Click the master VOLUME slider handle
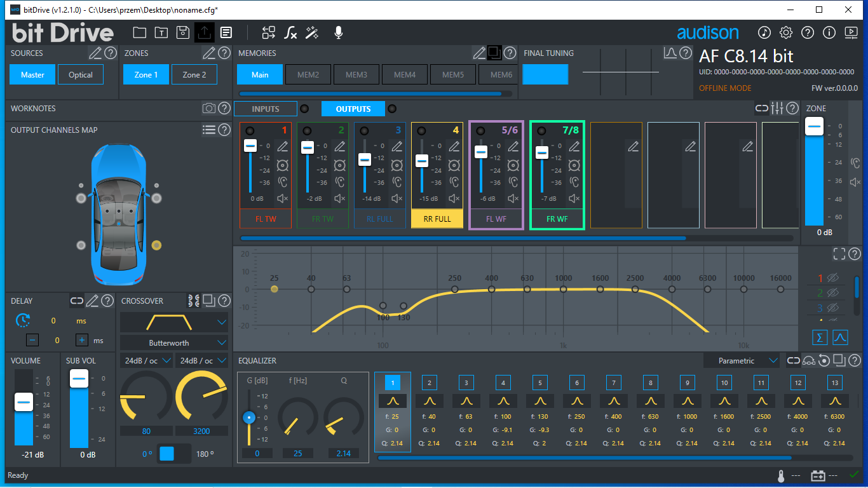Image resolution: width=868 pixels, height=488 pixels. tap(24, 402)
